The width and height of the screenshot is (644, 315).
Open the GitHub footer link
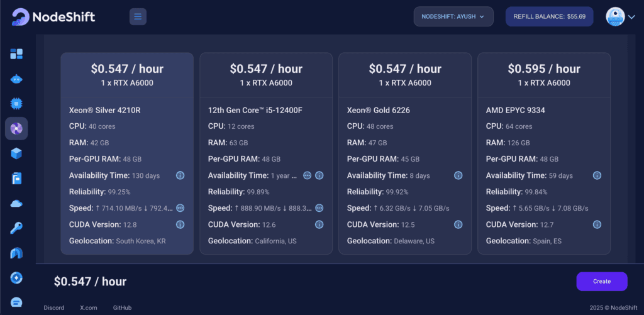coord(122,307)
